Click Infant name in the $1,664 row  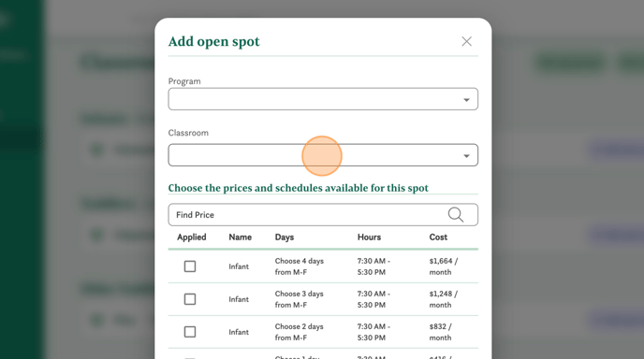239,266
